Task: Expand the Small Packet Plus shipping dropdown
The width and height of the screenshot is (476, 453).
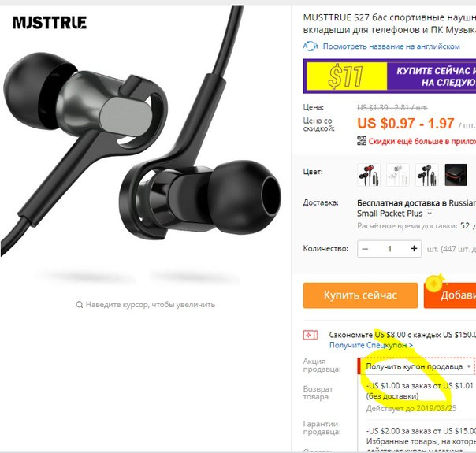Action: tap(430, 214)
